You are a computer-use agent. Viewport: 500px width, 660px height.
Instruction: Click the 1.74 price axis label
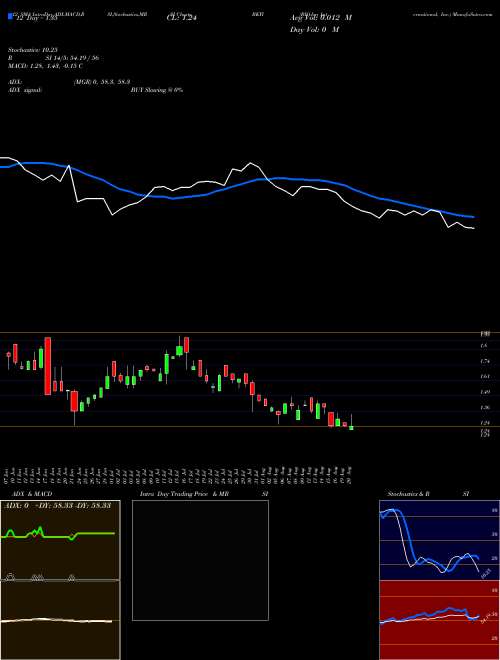click(484, 361)
